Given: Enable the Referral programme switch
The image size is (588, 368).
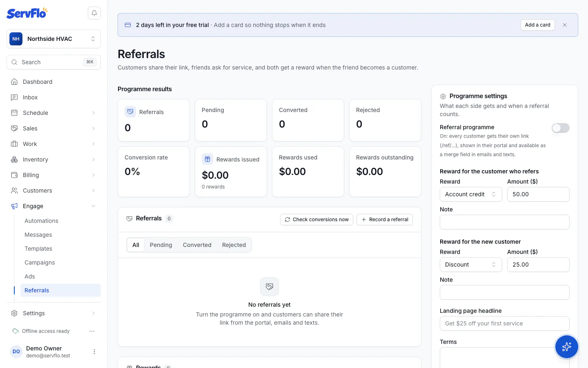Looking at the screenshot, I should [561, 128].
